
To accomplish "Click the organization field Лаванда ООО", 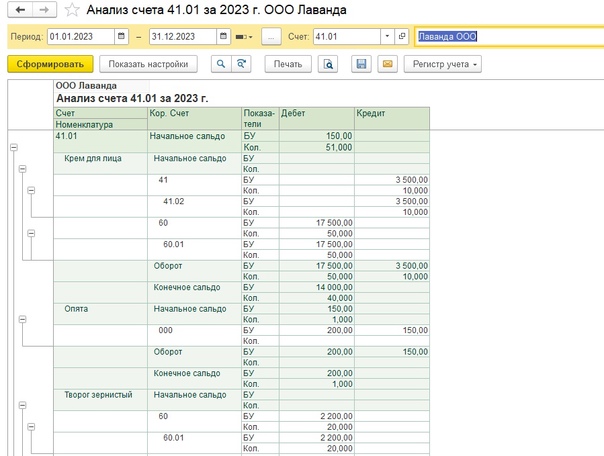I will point(509,37).
